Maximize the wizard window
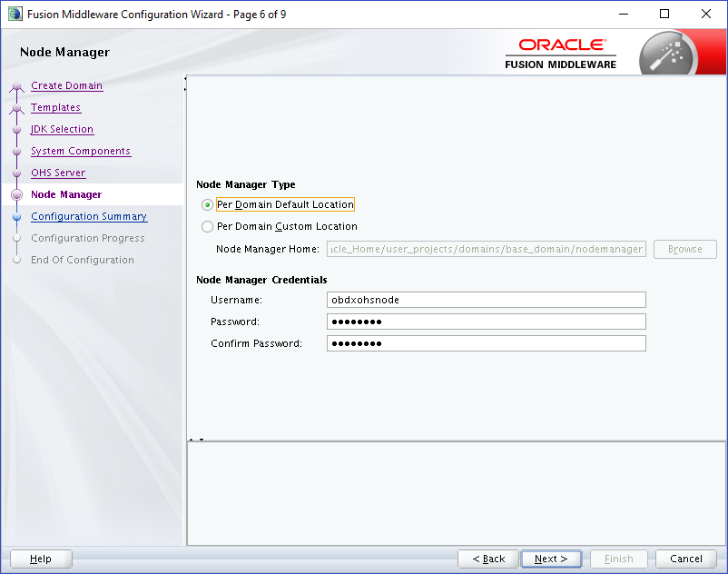 click(664, 14)
